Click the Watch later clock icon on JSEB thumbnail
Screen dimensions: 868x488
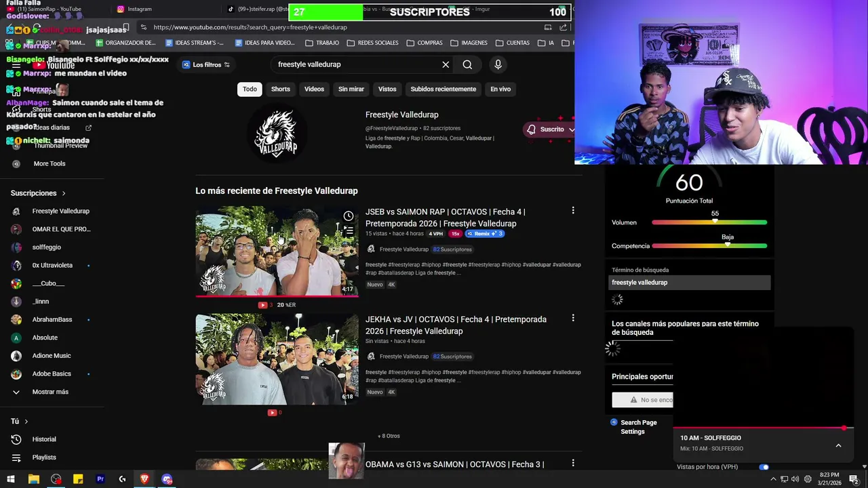348,216
